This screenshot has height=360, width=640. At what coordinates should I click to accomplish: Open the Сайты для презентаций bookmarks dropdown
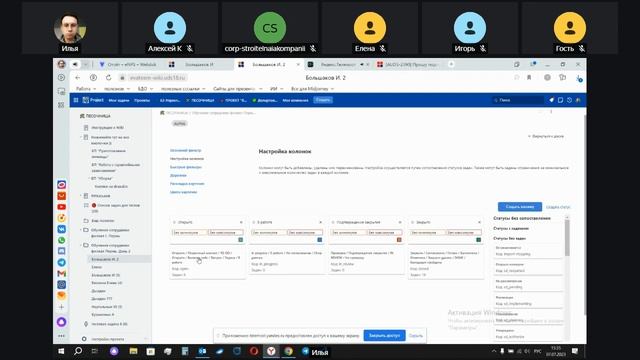[238, 89]
